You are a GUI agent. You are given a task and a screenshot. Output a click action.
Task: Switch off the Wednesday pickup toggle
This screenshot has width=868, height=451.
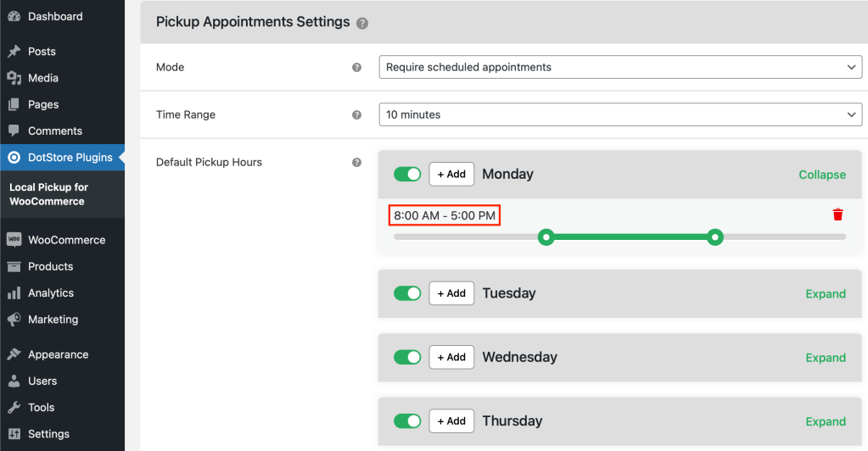point(407,357)
